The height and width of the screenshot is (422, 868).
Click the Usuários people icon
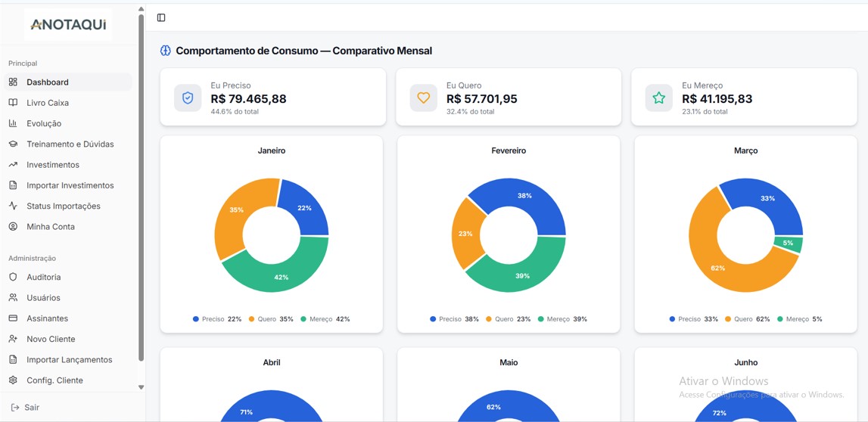tap(14, 297)
